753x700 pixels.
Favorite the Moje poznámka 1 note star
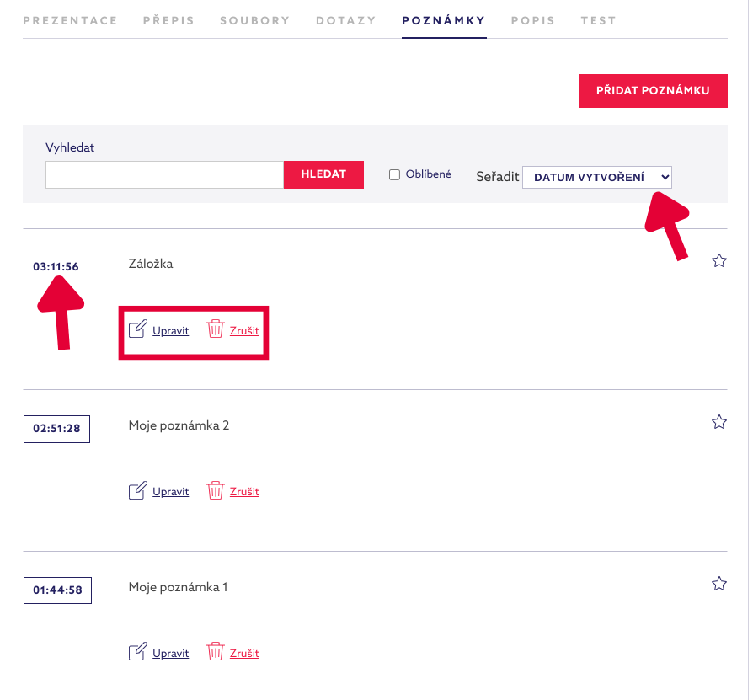719,584
